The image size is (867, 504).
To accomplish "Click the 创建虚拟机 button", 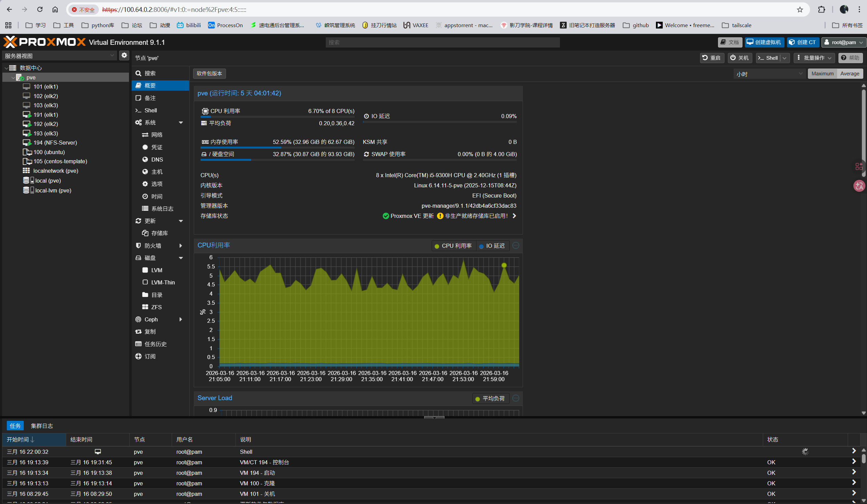I will 764,42.
